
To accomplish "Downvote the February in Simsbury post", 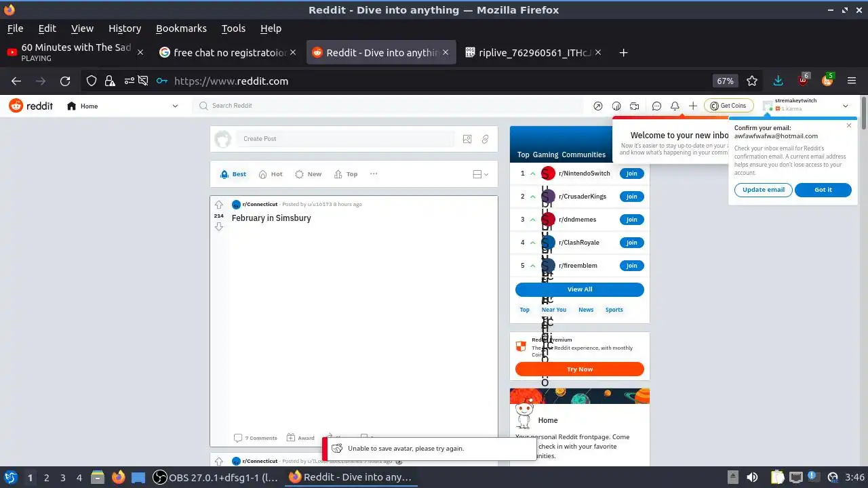I will 218,226.
